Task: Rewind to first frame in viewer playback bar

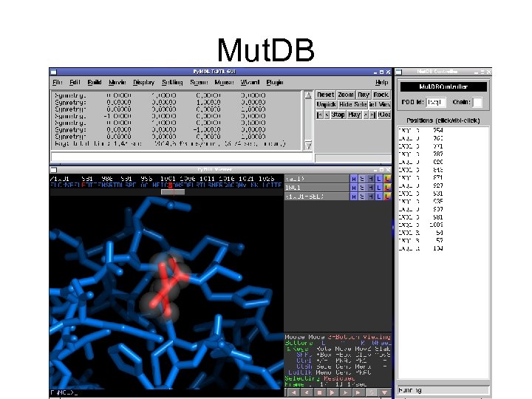Action: (x=293, y=392)
